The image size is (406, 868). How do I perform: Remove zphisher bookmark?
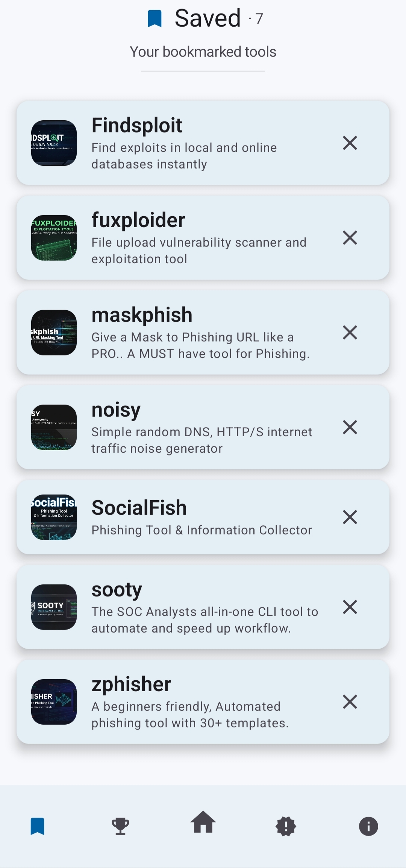pos(350,702)
